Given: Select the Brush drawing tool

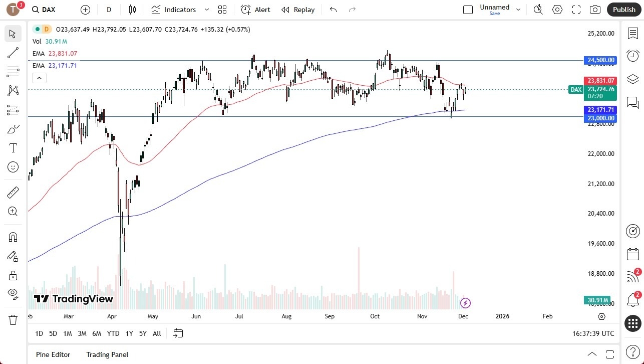Looking at the screenshot, I should (13, 128).
